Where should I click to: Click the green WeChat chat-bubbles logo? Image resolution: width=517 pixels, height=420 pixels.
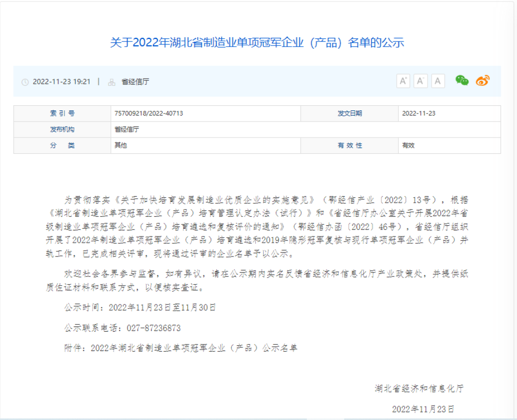461,80
